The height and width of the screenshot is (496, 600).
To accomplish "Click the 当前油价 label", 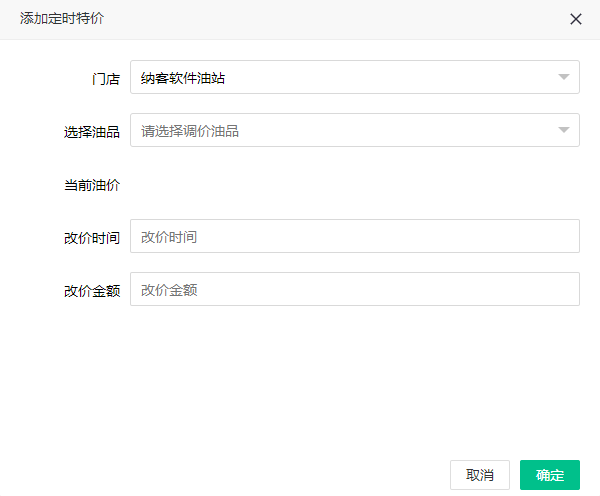I will [x=91, y=184].
